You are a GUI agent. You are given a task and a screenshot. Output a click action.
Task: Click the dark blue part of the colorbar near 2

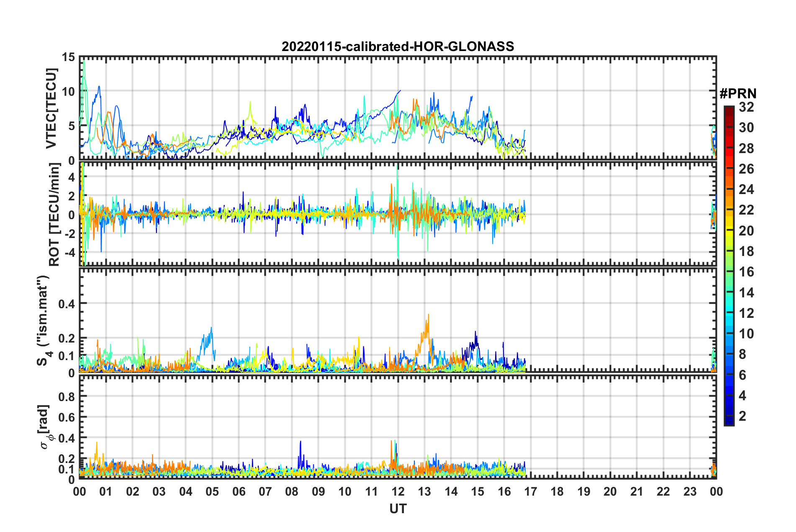coord(729,416)
